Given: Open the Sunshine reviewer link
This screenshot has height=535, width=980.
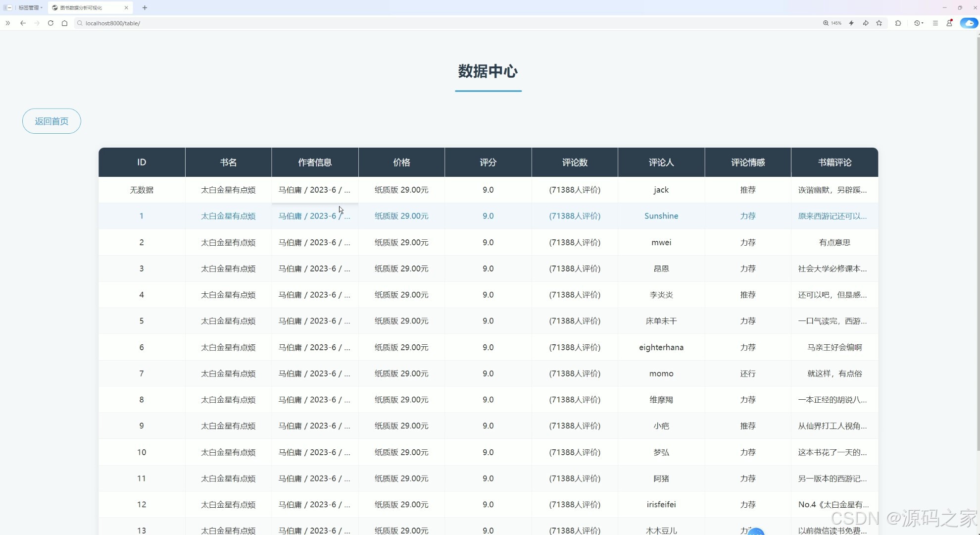Looking at the screenshot, I should point(661,215).
